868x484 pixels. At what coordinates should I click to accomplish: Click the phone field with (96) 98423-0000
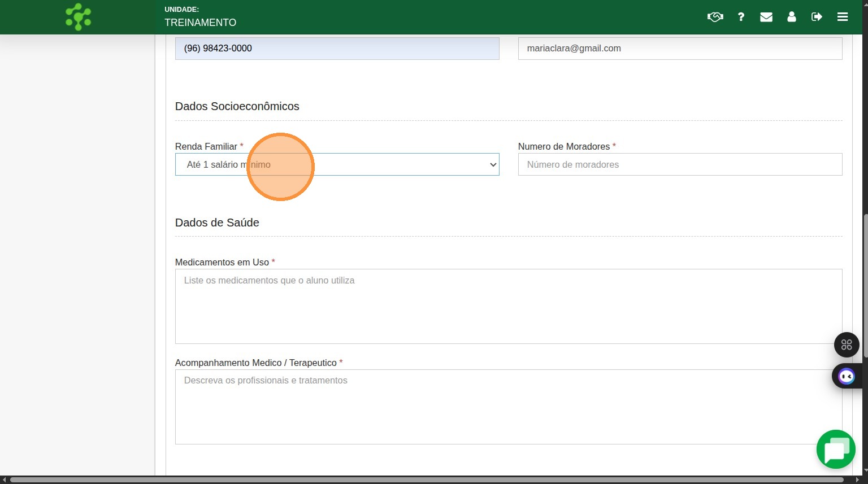337,49
